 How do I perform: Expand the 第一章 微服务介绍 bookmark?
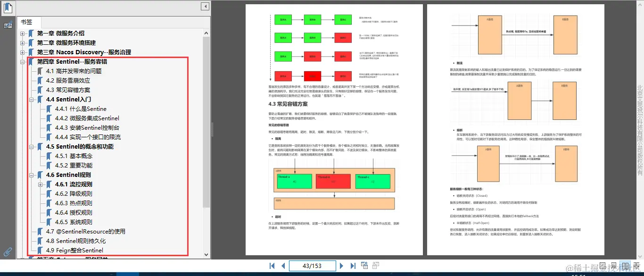tap(23, 33)
